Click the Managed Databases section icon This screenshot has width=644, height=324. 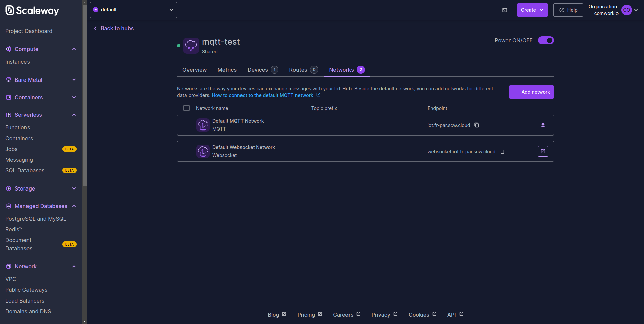[x=9, y=206]
